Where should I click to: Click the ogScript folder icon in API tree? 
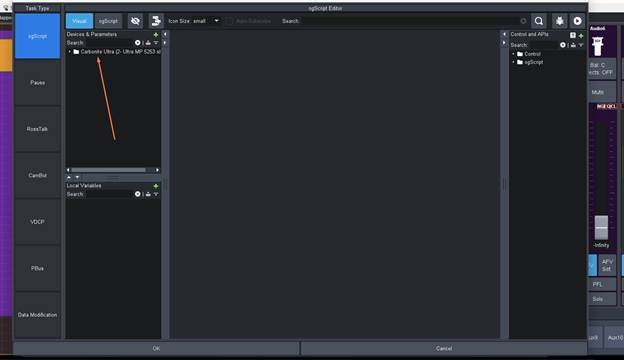[520, 62]
